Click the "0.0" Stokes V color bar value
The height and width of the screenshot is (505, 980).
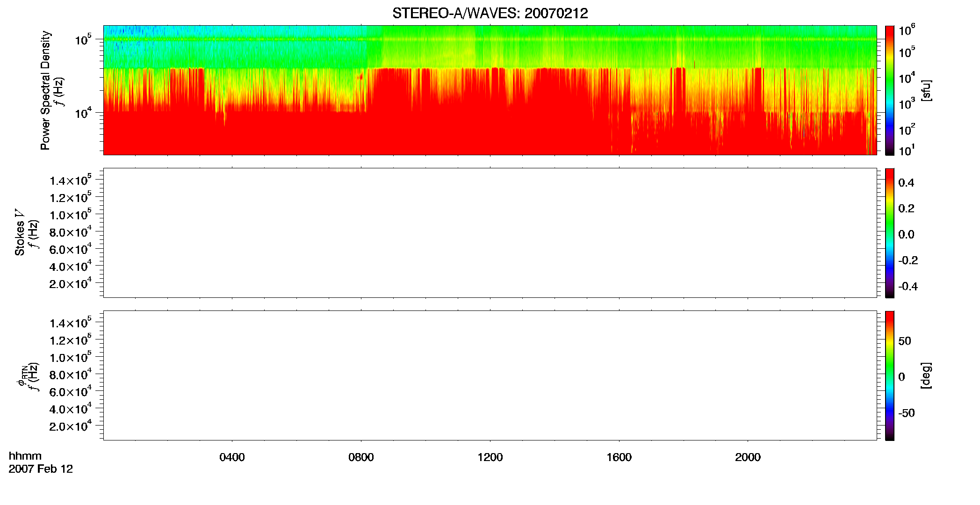pos(906,235)
